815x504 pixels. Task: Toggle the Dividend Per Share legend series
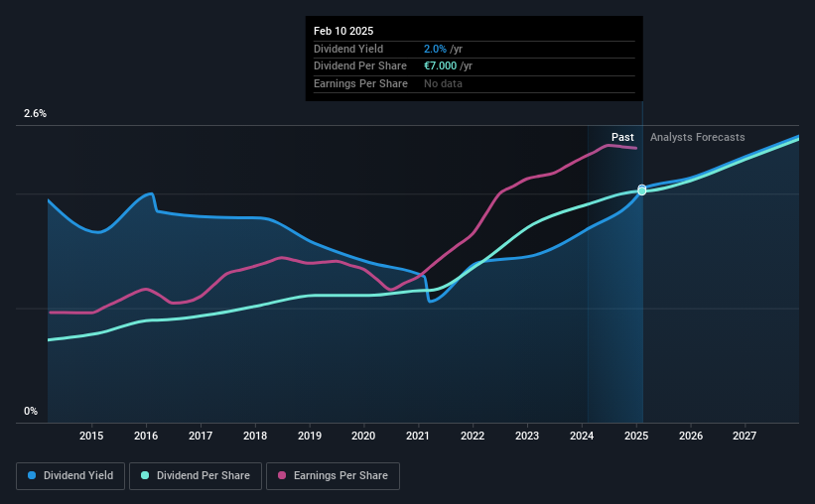pyautogui.click(x=196, y=476)
